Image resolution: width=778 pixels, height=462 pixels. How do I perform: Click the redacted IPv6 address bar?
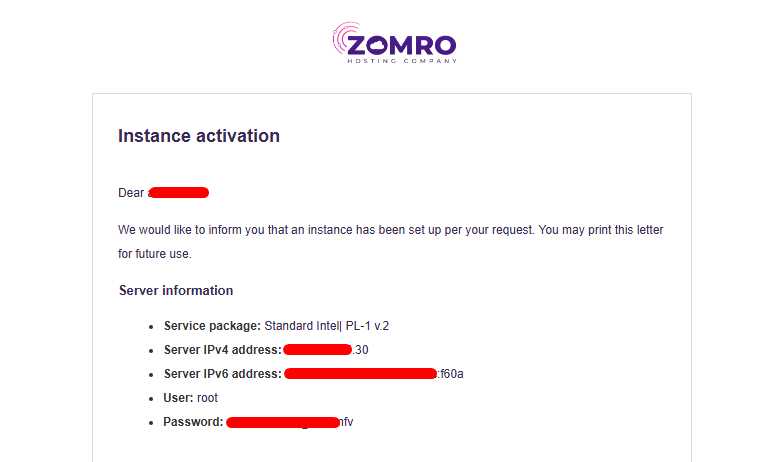click(360, 374)
